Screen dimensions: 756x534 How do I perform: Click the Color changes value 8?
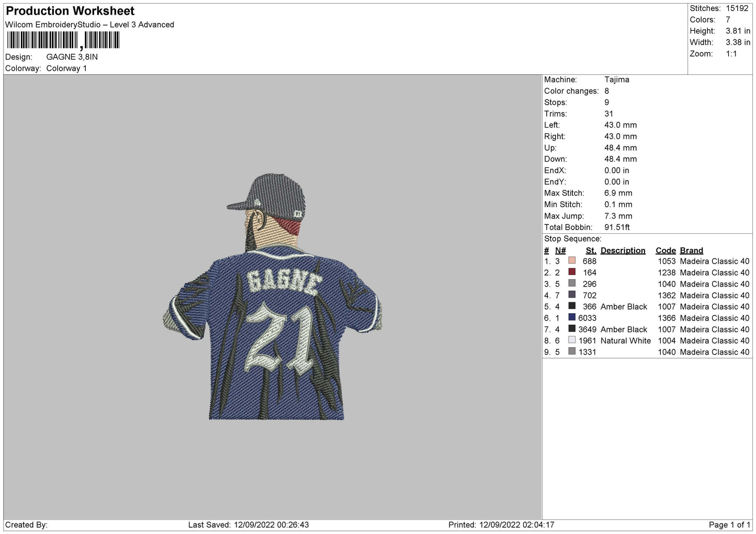607,91
